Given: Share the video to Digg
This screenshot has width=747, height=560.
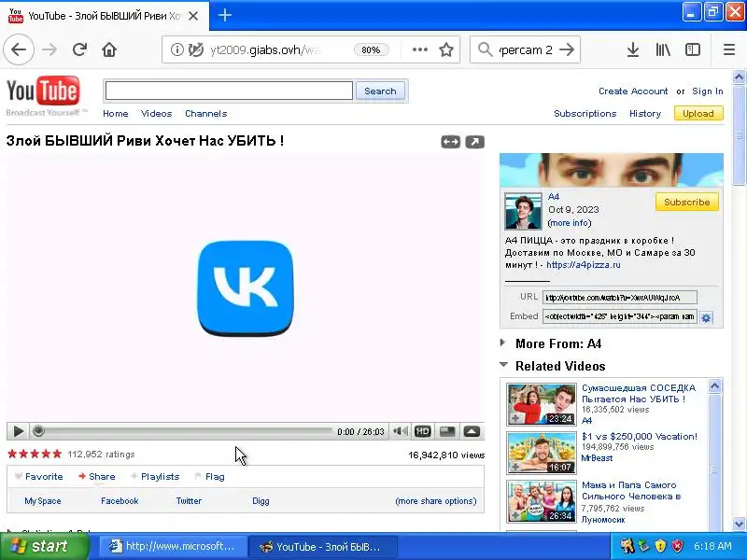Looking at the screenshot, I should (x=261, y=501).
